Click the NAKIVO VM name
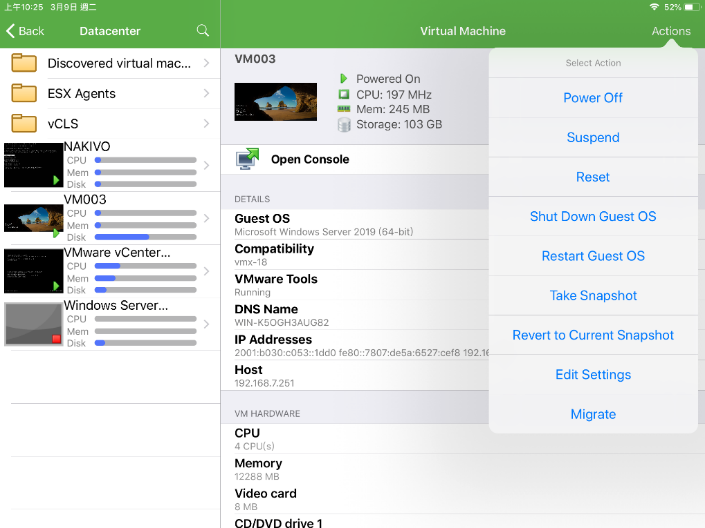 [87, 147]
